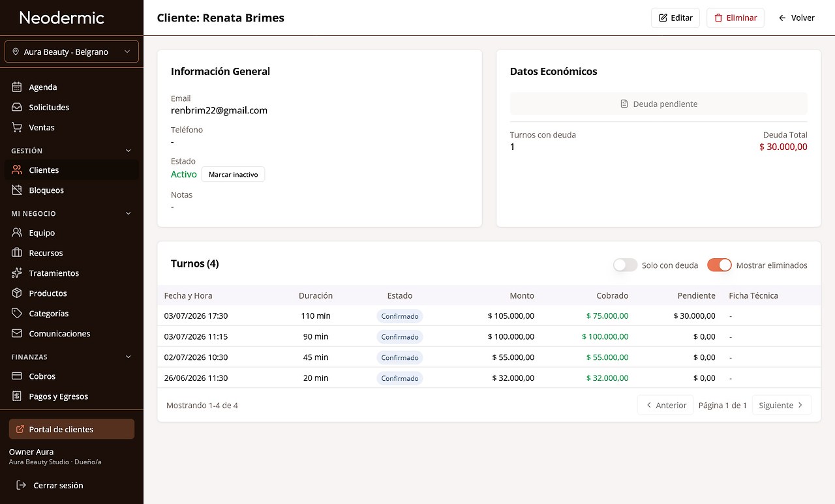The width and height of the screenshot is (835, 504).
Task: Click the Pagos y Egresos receipt icon
Action: pos(17,396)
